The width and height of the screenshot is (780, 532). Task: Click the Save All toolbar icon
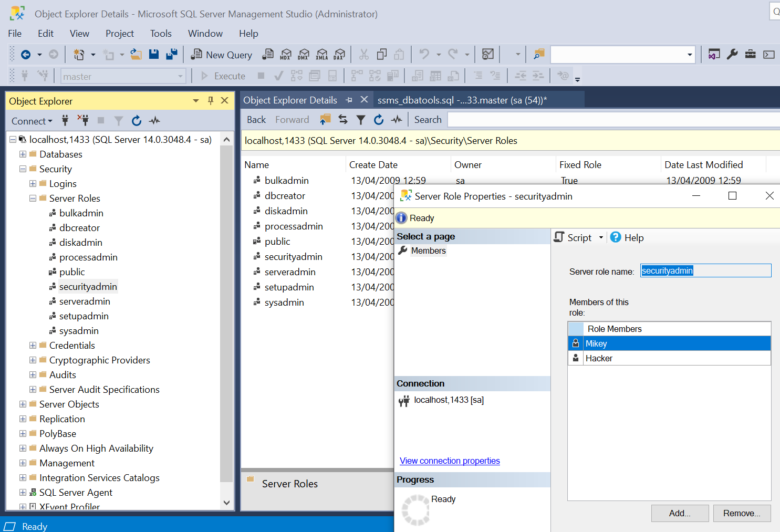click(171, 55)
